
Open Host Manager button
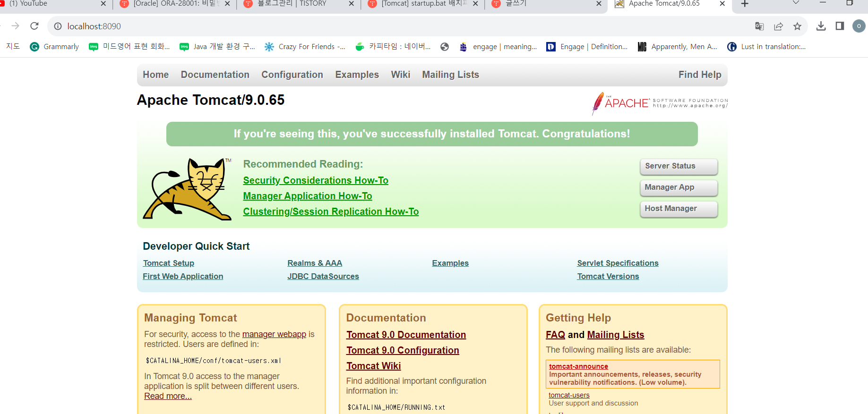(679, 209)
